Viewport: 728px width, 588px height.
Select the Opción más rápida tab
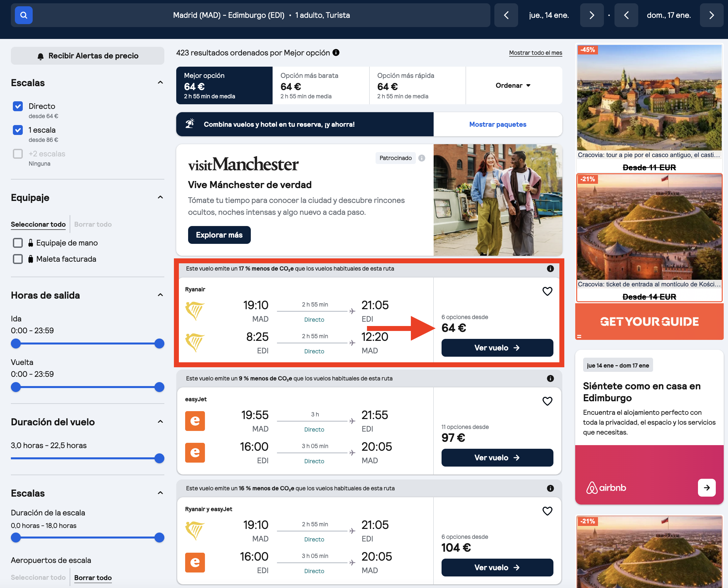(417, 85)
